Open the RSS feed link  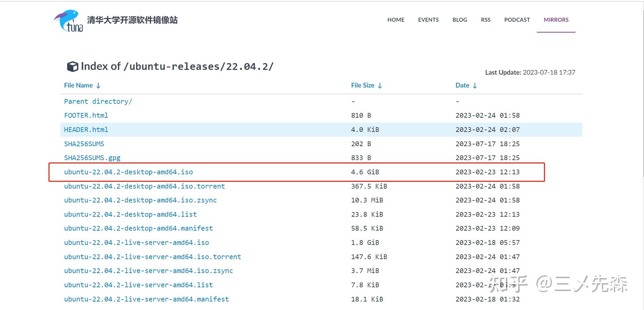pos(486,20)
